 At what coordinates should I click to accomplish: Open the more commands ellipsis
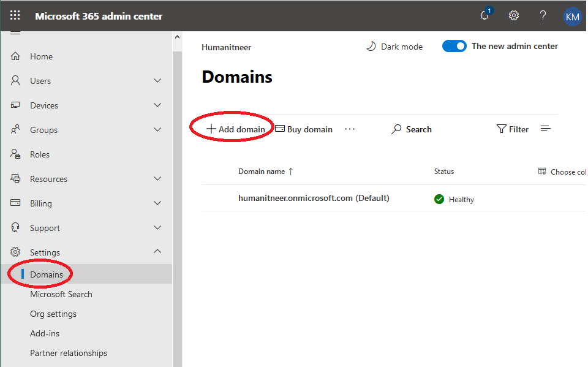350,129
